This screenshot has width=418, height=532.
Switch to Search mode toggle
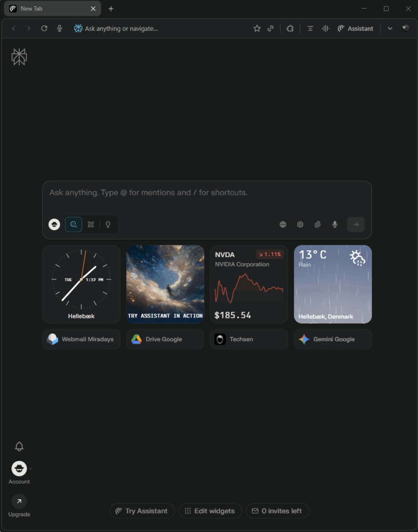74,224
